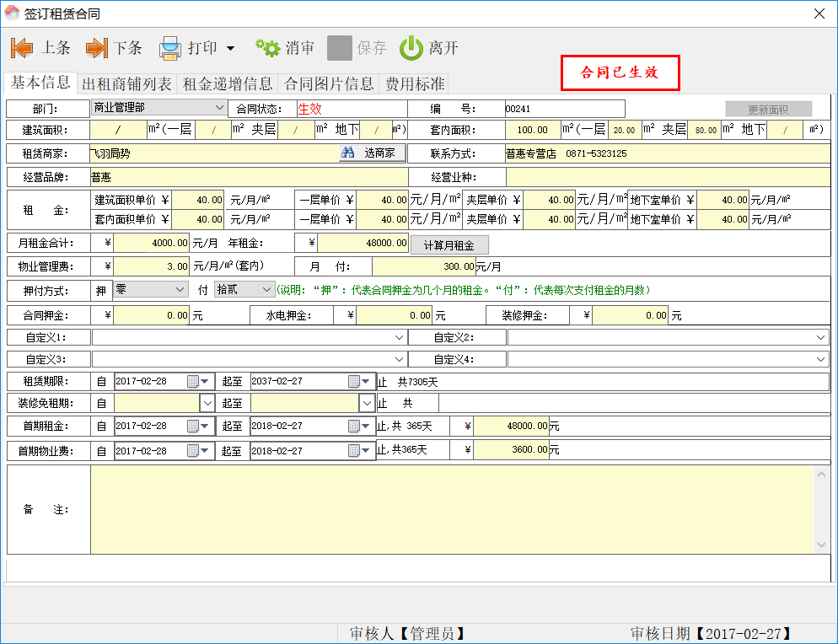Viewport: 838px width, 644px height.
Task: Close the 签订租赁合同 window
Action: [x=819, y=13]
